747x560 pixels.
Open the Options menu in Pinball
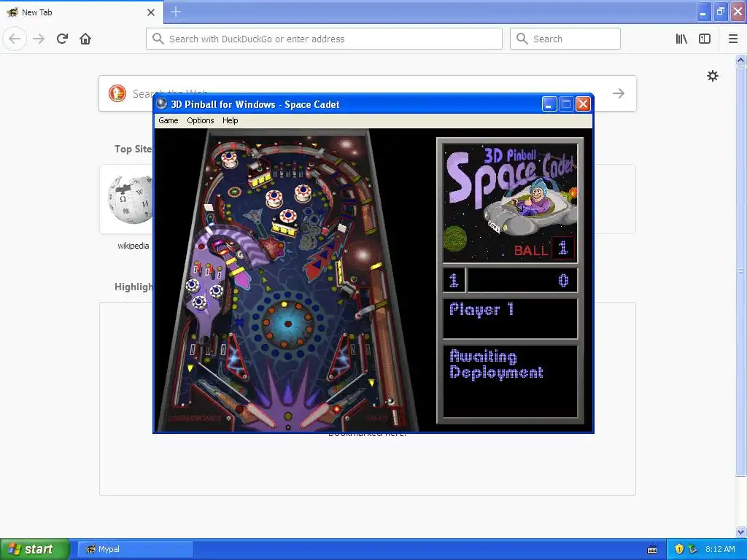coord(200,120)
